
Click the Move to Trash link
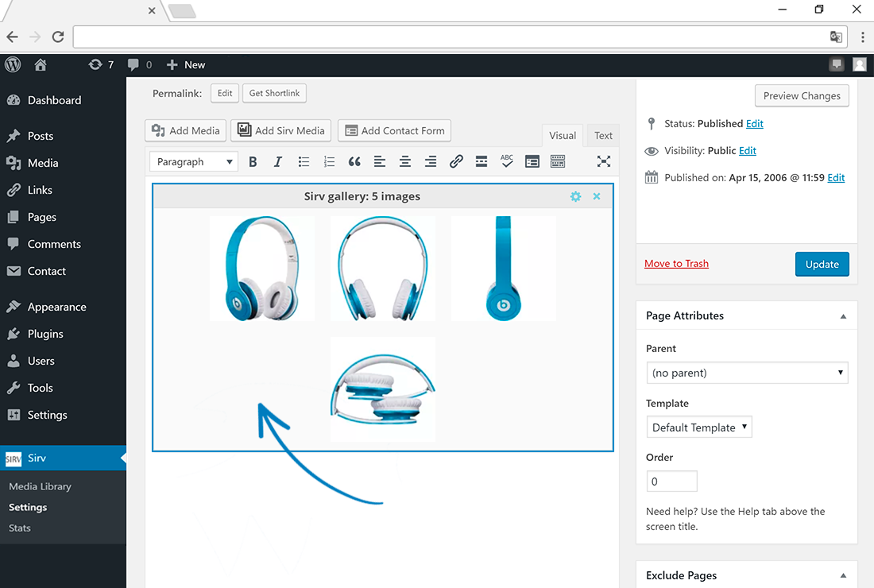(x=676, y=264)
